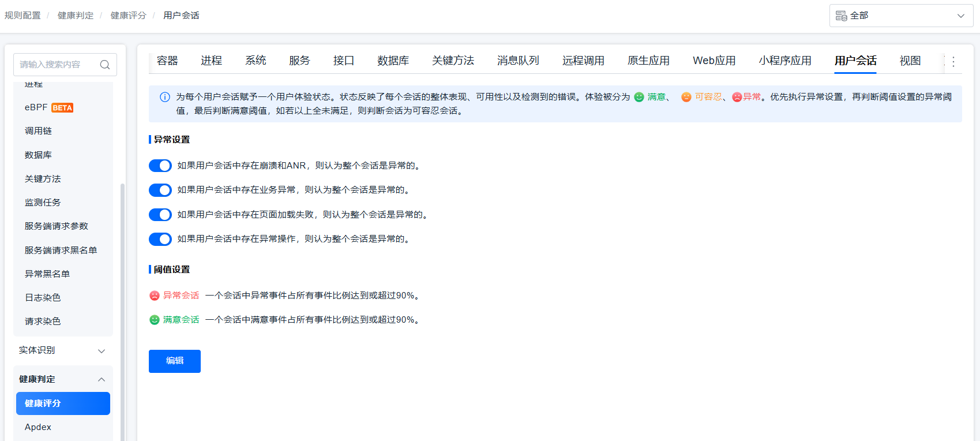Disable the crash and ANR abnormal toggle

tap(160, 166)
